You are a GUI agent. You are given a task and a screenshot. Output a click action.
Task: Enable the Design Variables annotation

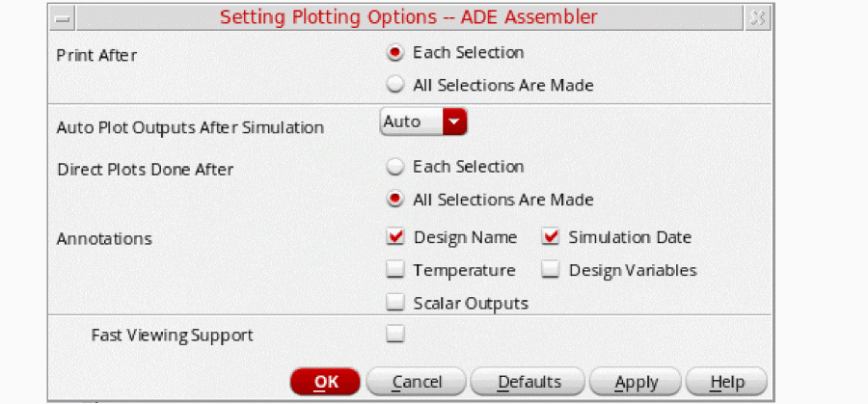tap(551, 271)
